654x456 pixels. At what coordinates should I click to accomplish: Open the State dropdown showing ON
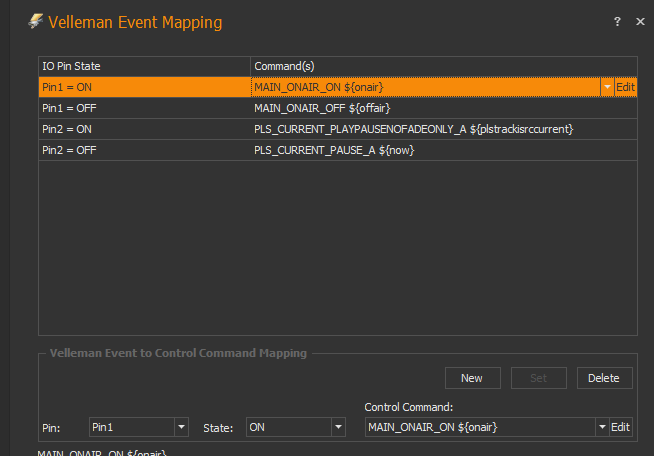click(296, 427)
